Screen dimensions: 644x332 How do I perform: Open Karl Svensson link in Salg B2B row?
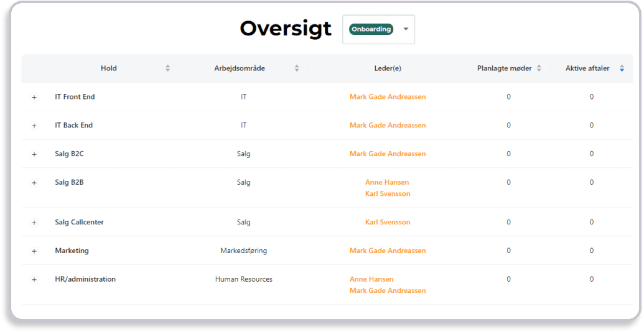point(388,194)
